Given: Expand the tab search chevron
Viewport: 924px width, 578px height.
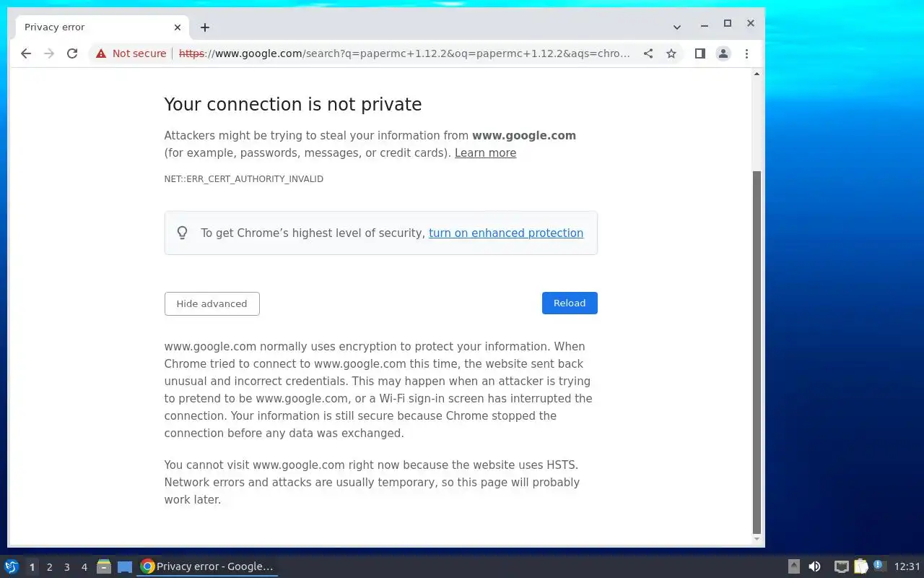Looking at the screenshot, I should [677, 27].
